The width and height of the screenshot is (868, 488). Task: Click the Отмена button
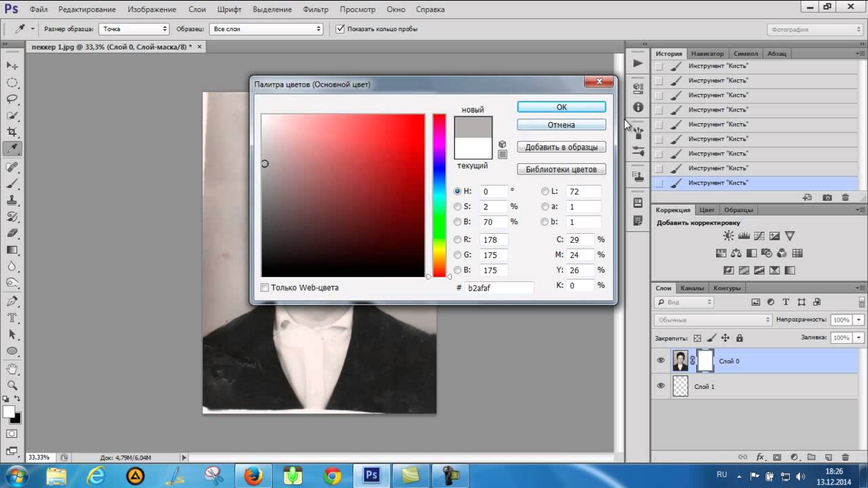(x=561, y=125)
